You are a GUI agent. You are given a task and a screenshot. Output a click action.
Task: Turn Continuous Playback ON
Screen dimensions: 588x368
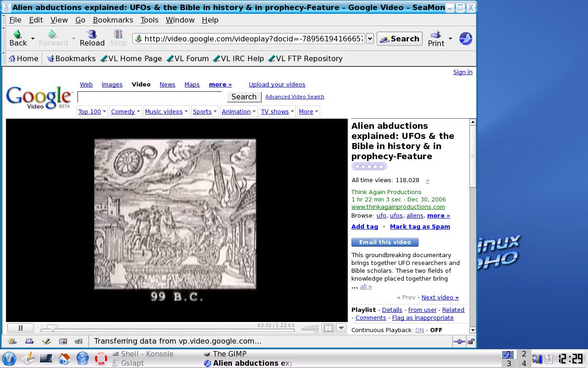click(x=419, y=330)
